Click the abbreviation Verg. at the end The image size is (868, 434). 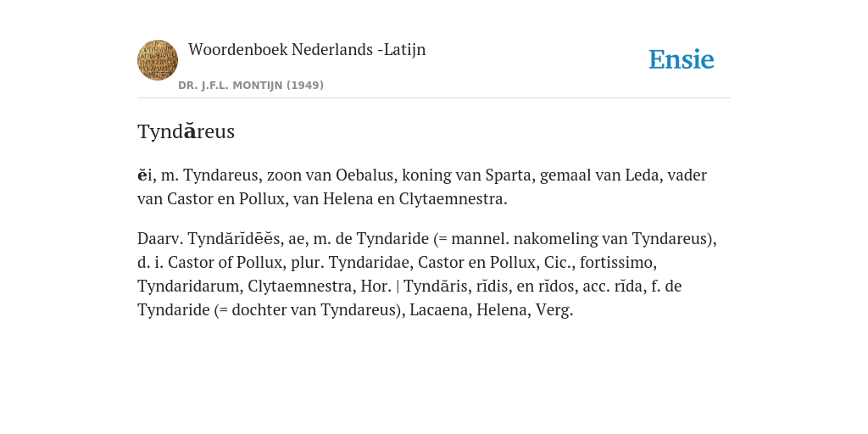tap(554, 310)
